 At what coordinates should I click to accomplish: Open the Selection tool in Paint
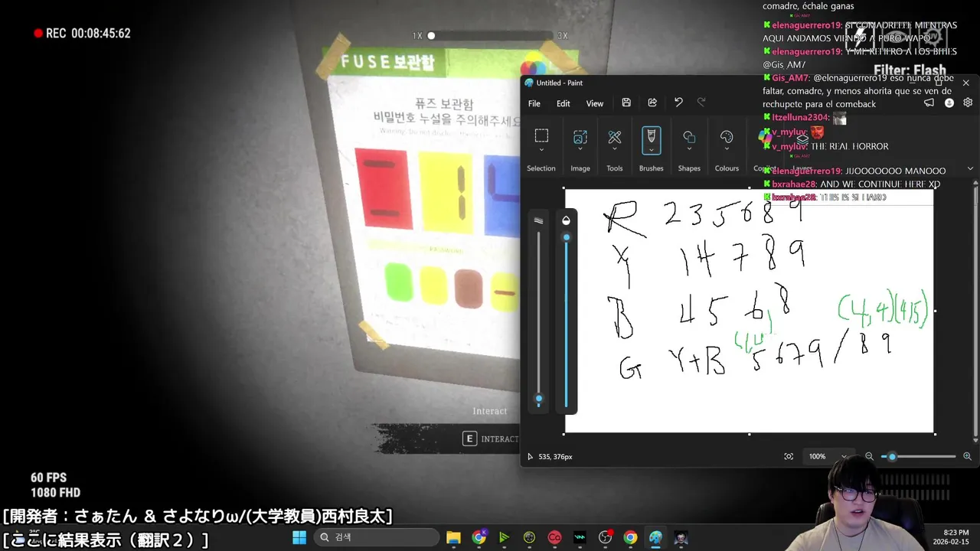(541, 136)
